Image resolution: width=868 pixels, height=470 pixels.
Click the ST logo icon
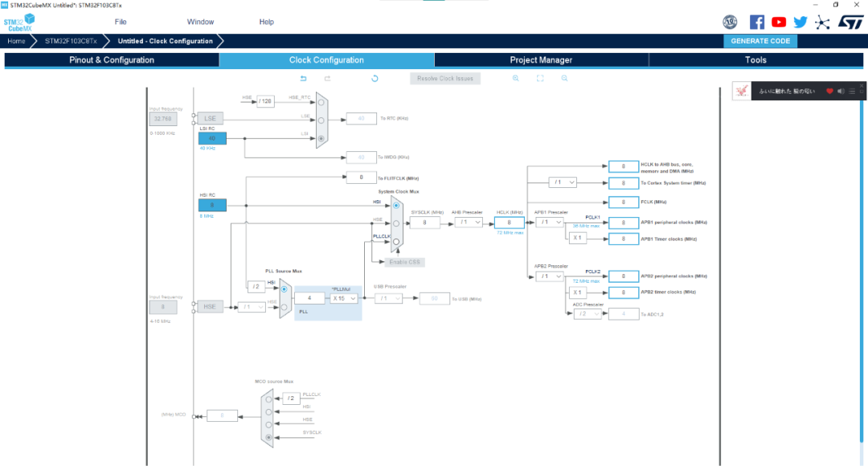click(x=850, y=22)
